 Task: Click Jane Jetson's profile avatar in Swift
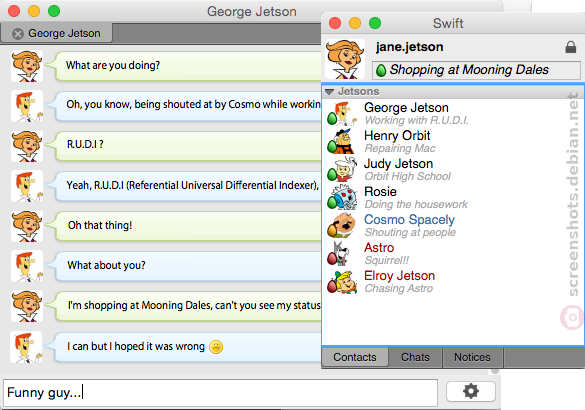tap(345, 59)
